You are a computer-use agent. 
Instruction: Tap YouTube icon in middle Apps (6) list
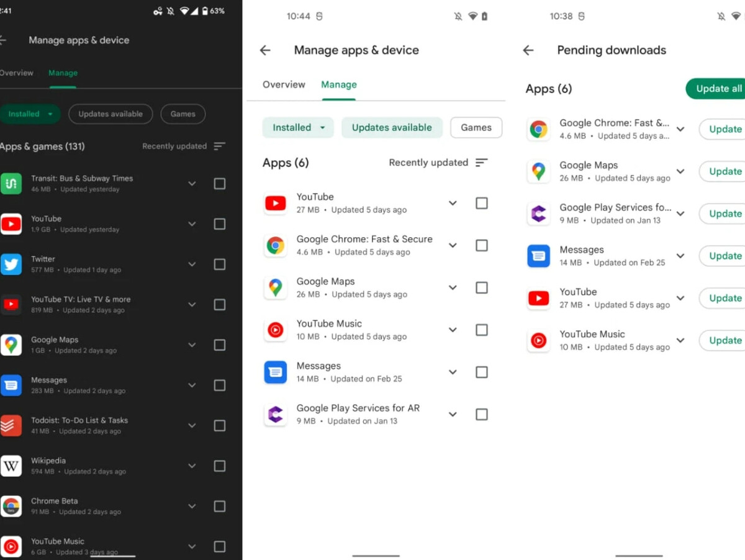pyautogui.click(x=276, y=203)
